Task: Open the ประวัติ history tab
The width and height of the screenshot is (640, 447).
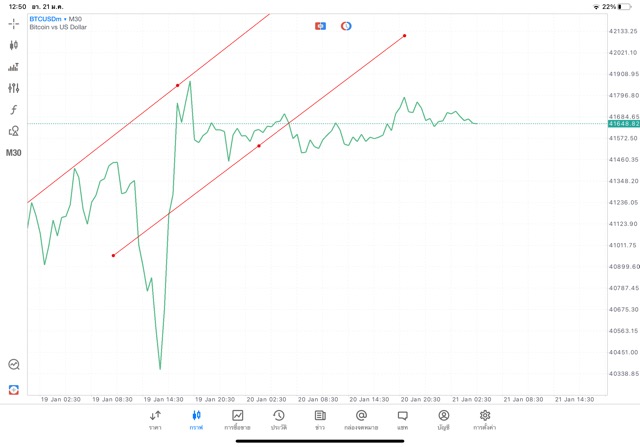Action: [x=278, y=419]
